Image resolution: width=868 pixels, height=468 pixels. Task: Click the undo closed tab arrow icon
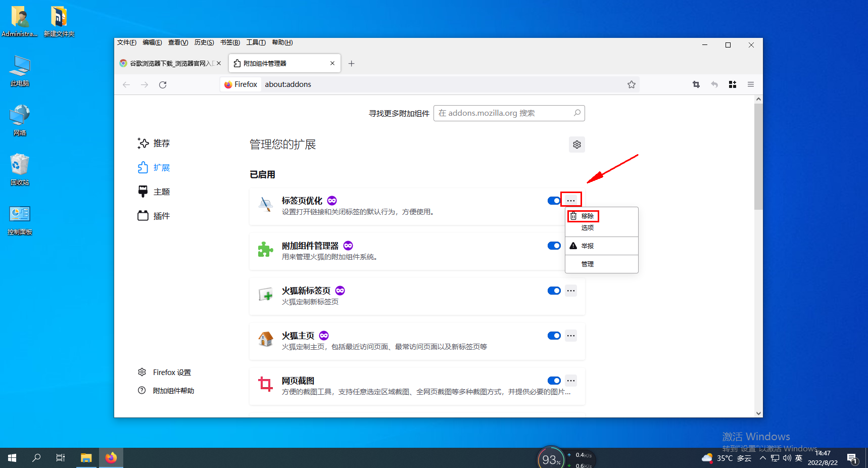714,84
